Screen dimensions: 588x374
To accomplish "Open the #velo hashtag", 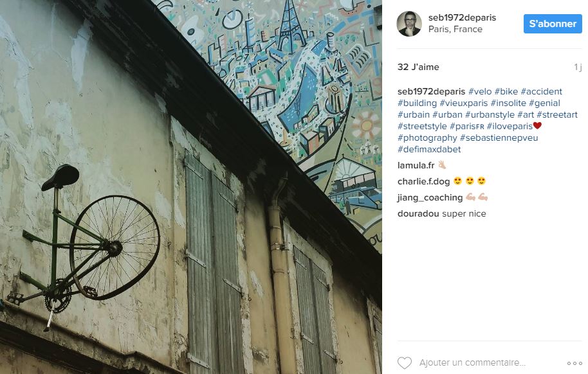I will 480,91.
